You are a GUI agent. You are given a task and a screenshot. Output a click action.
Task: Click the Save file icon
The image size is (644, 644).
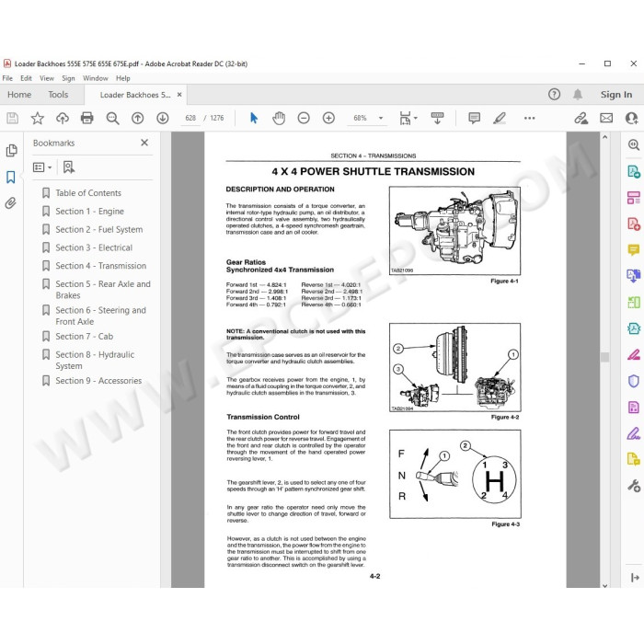tap(13, 119)
